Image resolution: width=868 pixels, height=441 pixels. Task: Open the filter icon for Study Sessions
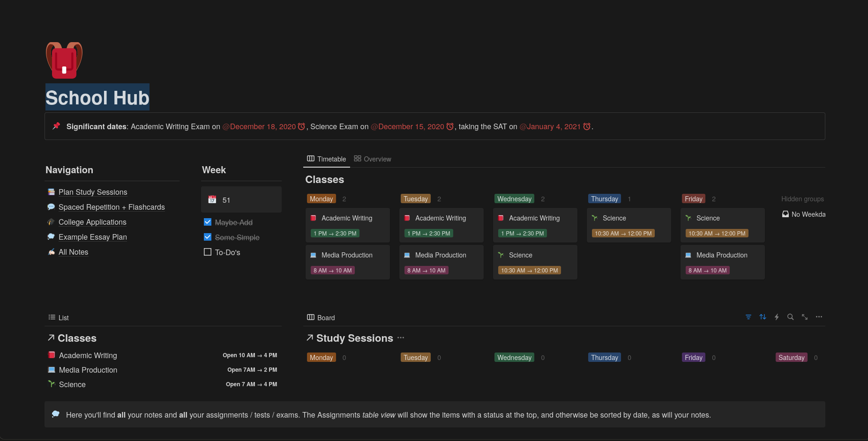[748, 317]
